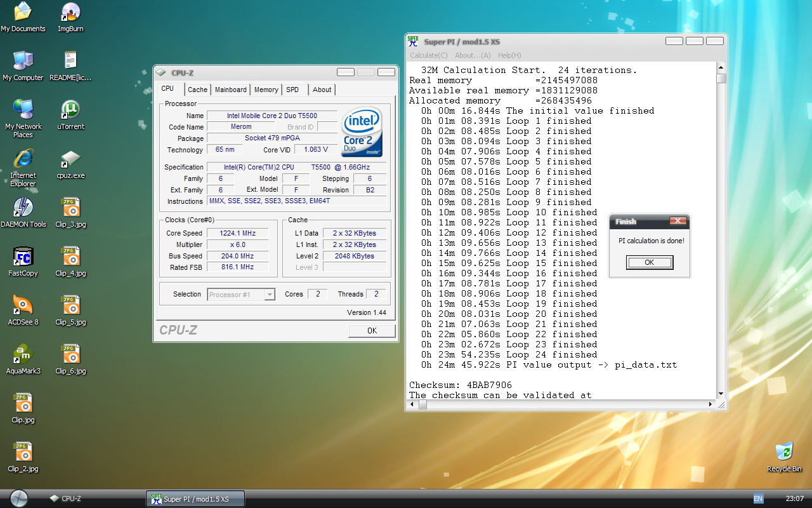Click the Checksum: 4BAB7906 line
Viewport: 812px width, 508px height.
coord(461,385)
